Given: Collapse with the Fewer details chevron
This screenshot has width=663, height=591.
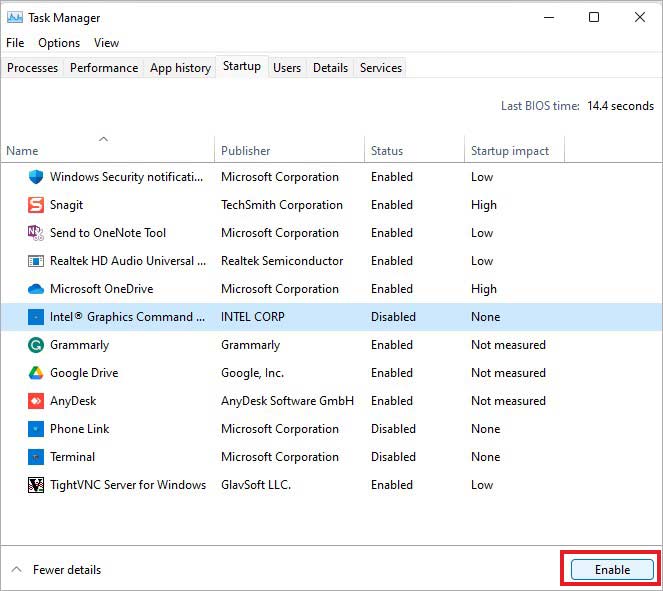Looking at the screenshot, I should (x=16, y=569).
